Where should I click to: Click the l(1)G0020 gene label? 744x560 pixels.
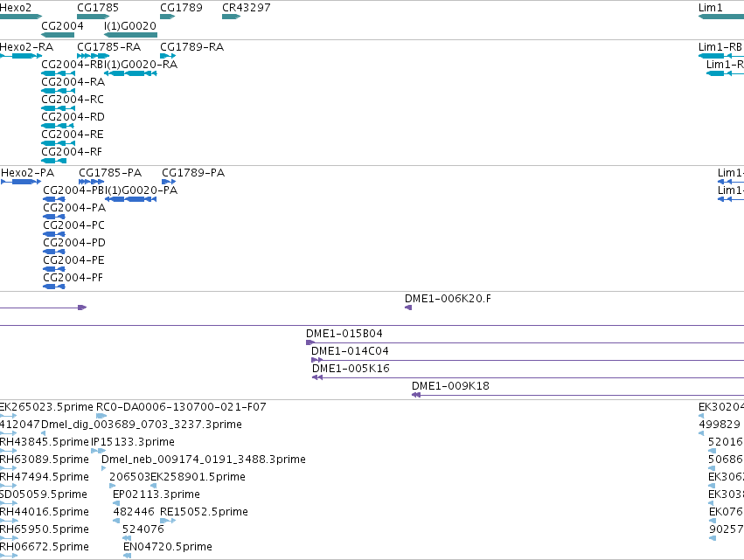130,25
